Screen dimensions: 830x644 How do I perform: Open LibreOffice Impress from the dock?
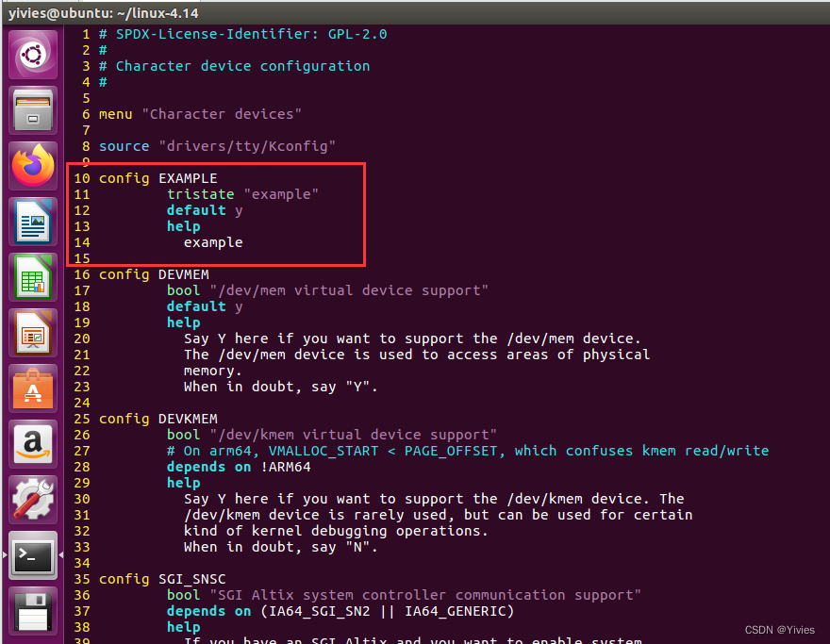point(33,333)
